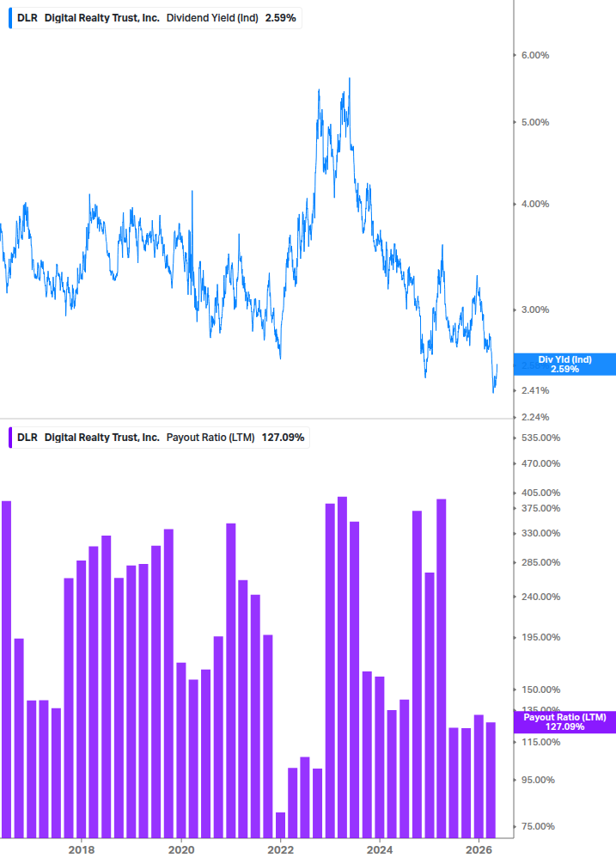Click the 330.00% payout axis label
The image size is (616, 864).
[540, 533]
